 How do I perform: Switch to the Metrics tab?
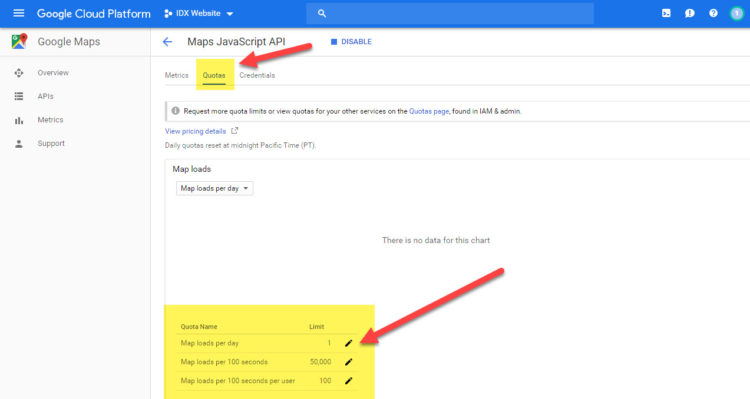pyautogui.click(x=176, y=75)
